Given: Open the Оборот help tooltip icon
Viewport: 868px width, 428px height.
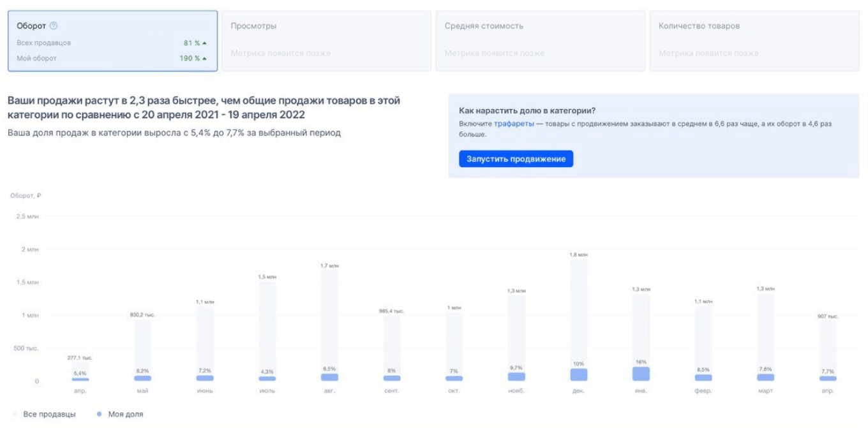Looking at the screenshot, I should tap(54, 26).
